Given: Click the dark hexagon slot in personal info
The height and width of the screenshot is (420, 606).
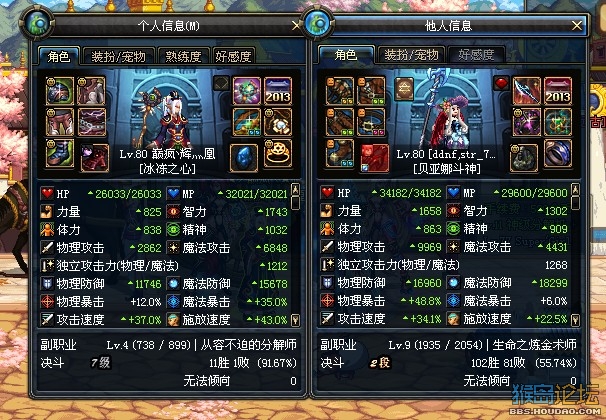Looking at the screenshot, I should point(221,83).
